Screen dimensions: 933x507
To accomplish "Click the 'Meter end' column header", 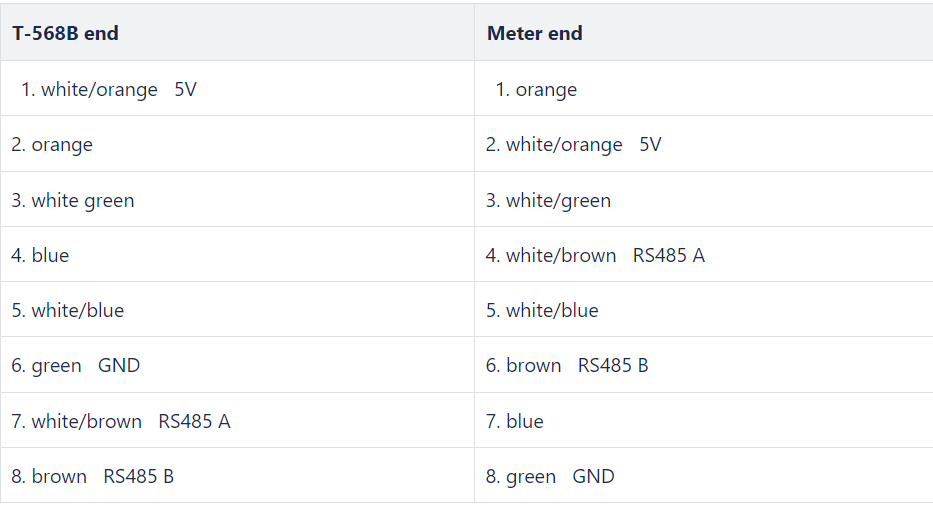I will (x=534, y=33).
